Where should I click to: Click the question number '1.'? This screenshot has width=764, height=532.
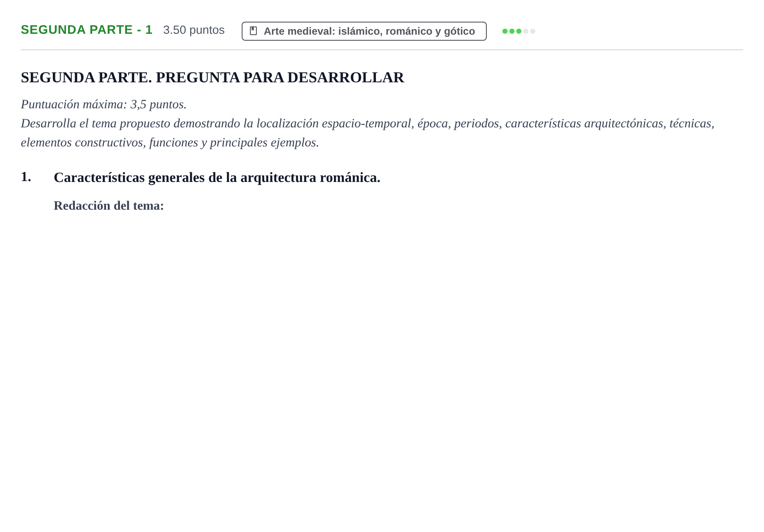[x=26, y=177]
